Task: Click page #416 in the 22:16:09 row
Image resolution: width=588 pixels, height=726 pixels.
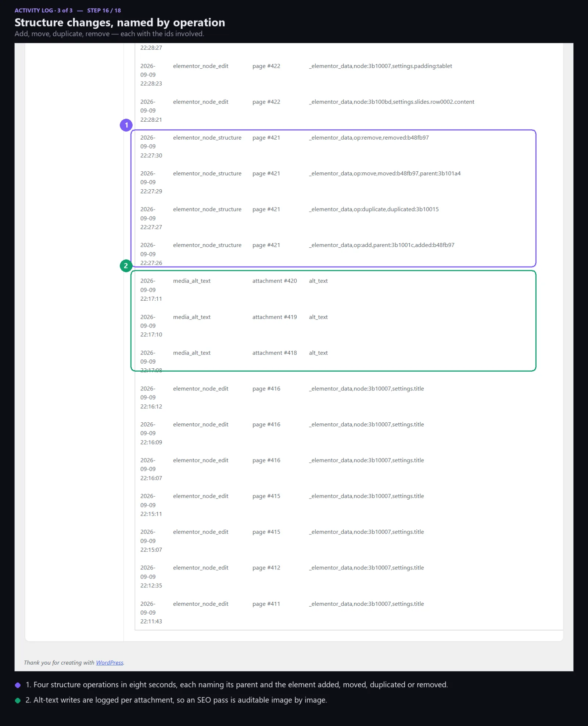Action: click(x=266, y=424)
